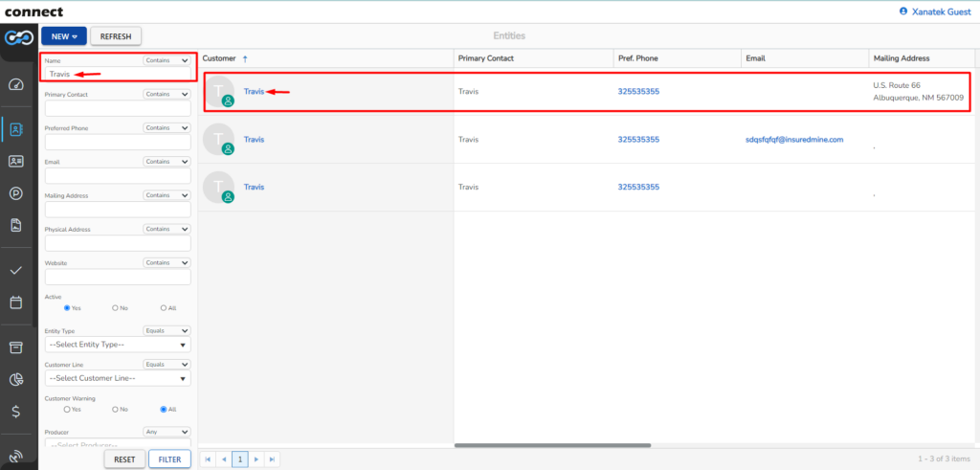Go to next page of results
The height and width of the screenshot is (470, 980).
(256, 459)
